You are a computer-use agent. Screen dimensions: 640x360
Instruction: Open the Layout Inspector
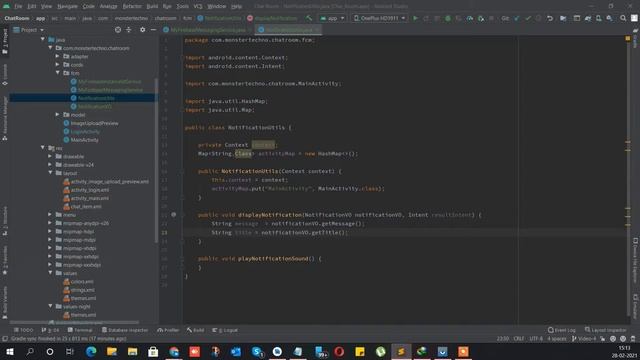coord(605,330)
